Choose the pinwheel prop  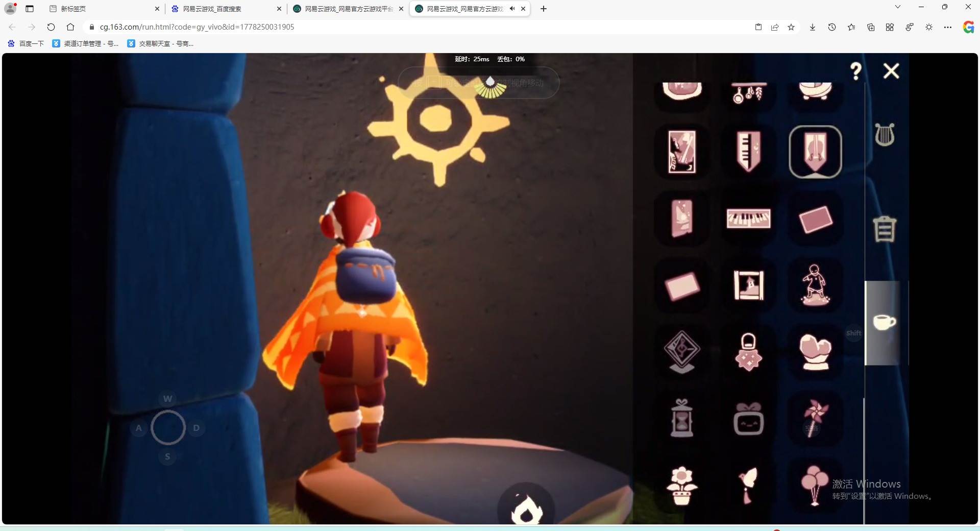pos(815,419)
